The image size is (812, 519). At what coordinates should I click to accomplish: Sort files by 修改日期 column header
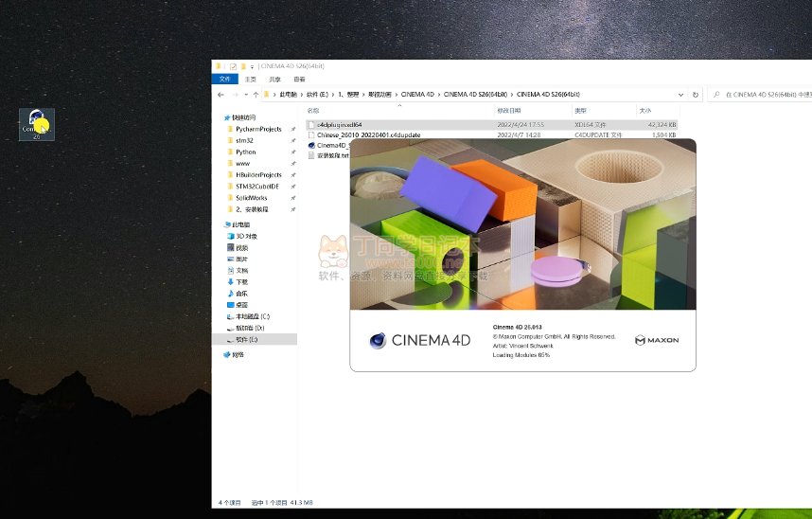coord(508,111)
